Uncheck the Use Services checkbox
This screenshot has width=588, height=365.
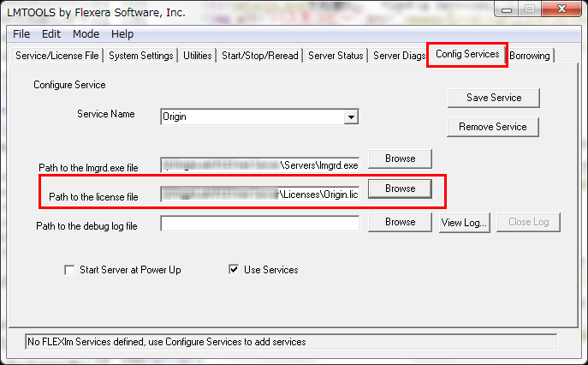click(x=234, y=269)
